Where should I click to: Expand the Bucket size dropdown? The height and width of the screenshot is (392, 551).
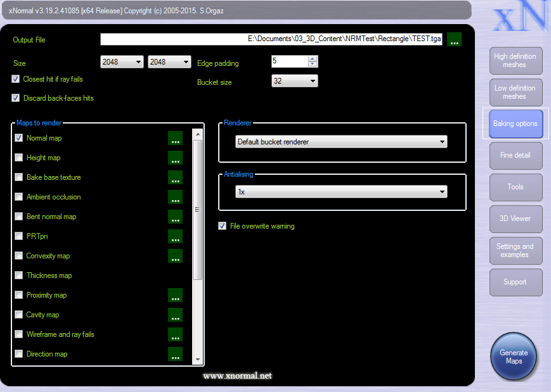294,81
